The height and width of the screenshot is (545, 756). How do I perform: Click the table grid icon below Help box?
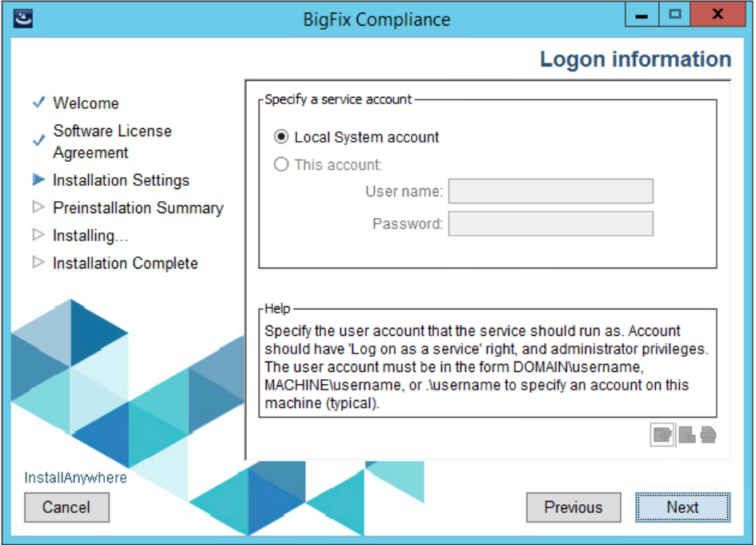pyautogui.click(x=687, y=434)
